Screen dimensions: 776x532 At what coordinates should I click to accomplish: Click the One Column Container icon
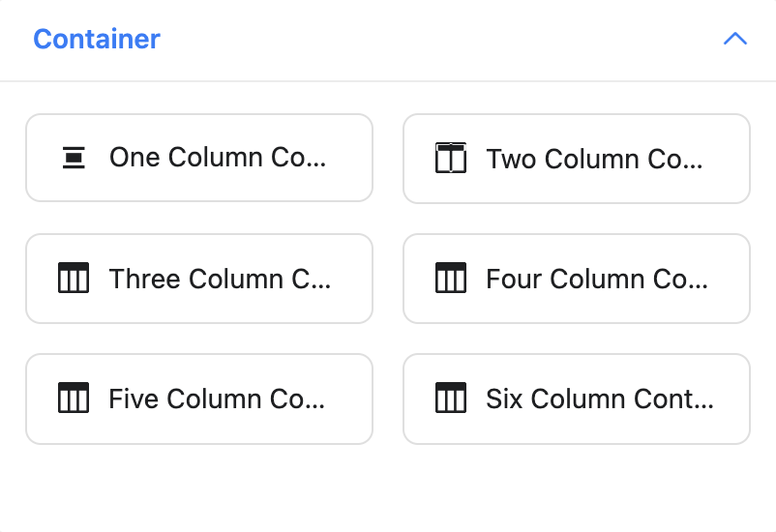(74, 158)
